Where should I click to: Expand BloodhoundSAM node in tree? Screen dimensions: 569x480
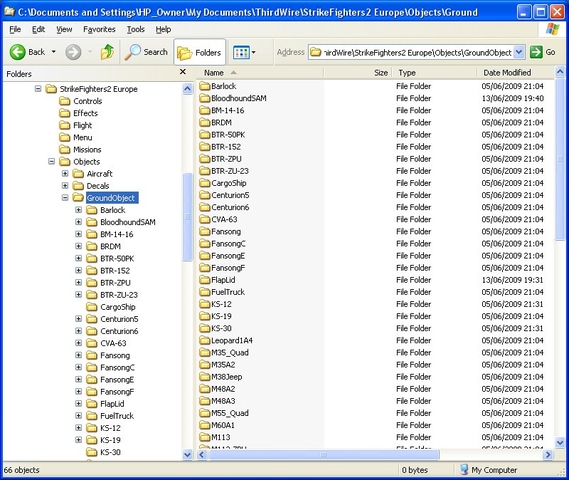(x=78, y=222)
